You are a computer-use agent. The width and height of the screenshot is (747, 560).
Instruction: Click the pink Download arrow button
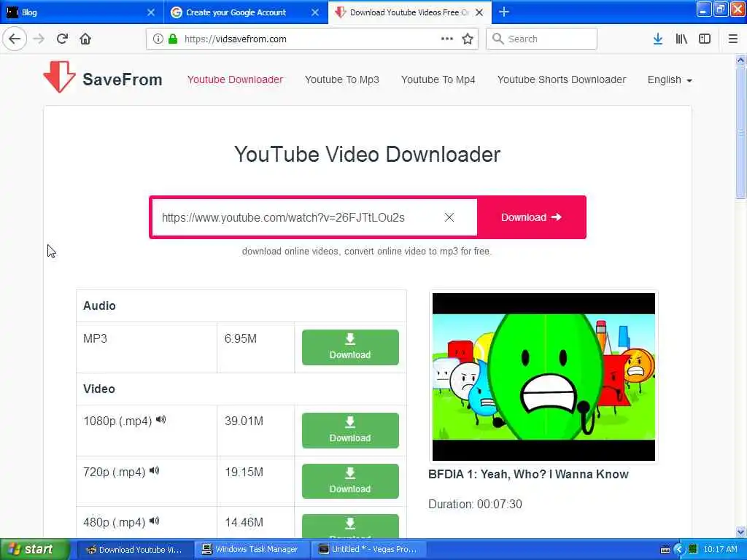click(531, 217)
